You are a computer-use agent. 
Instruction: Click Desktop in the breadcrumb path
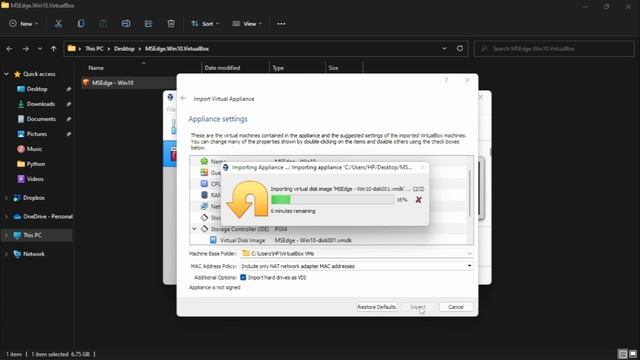click(x=124, y=49)
